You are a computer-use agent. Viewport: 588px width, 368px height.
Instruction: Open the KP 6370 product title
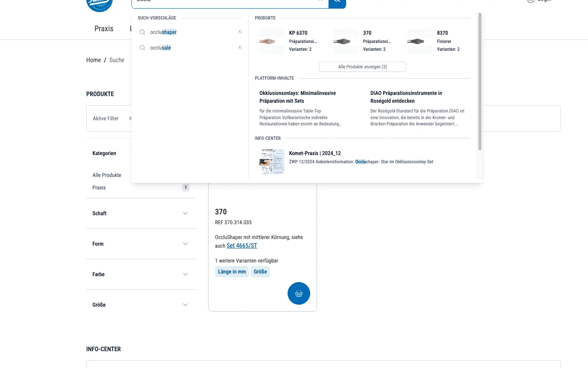pos(298,33)
